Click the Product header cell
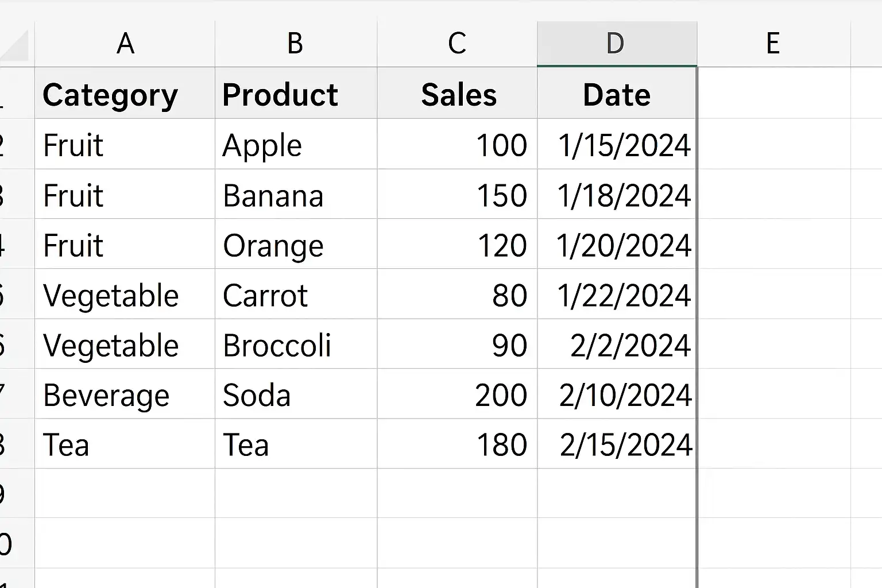The width and height of the screenshot is (882, 588). pos(296,94)
